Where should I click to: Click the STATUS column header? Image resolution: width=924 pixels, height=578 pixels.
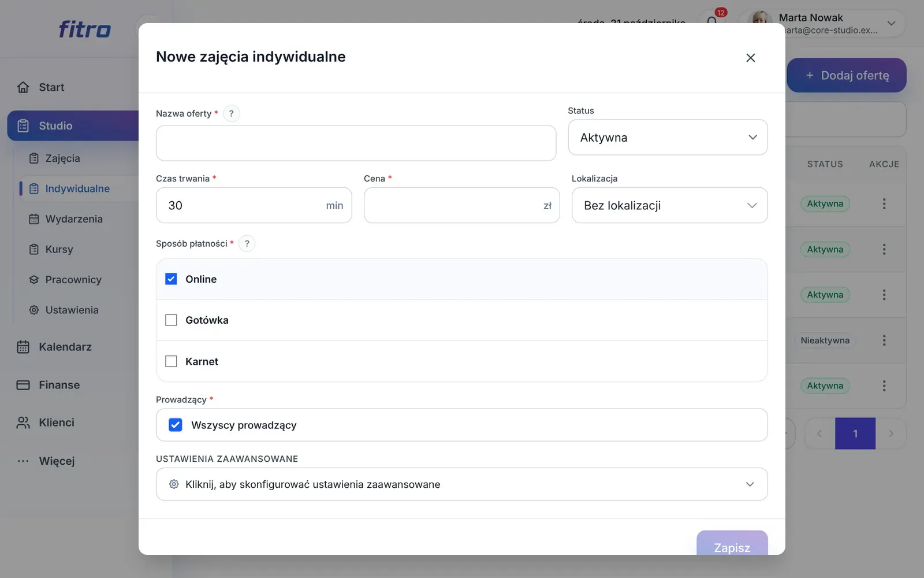tap(825, 164)
